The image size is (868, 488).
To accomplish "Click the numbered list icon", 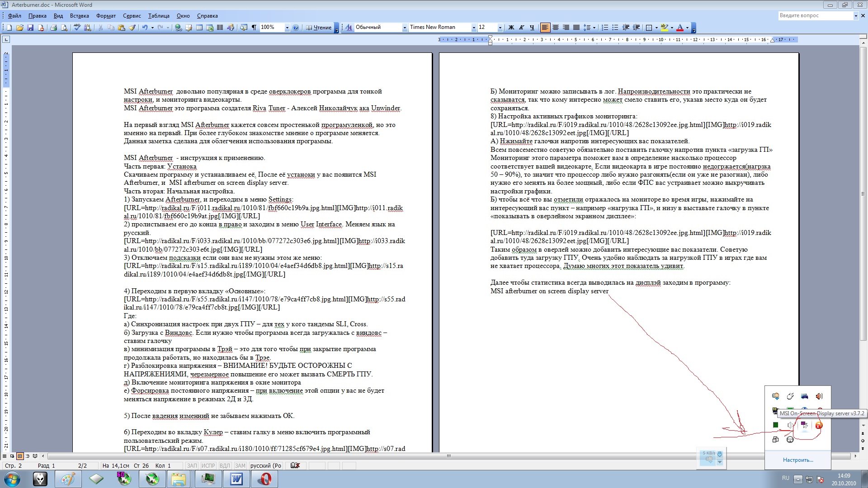I will click(x=604, y=28).
